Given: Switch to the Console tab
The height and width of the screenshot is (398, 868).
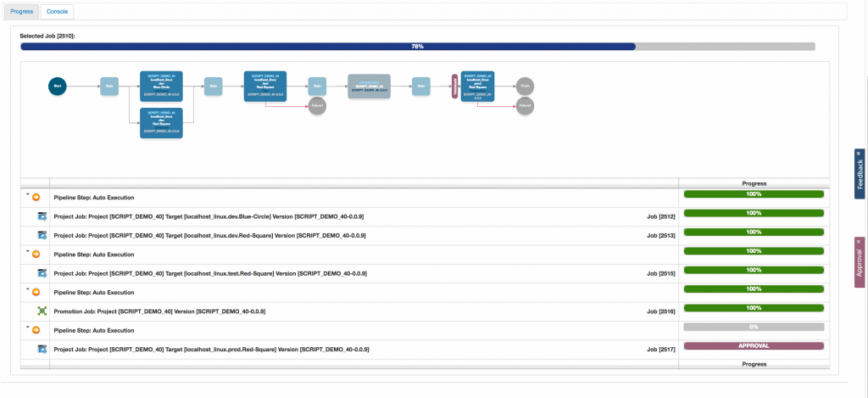Looking at the screenshot, I should (x=57, y=11).
